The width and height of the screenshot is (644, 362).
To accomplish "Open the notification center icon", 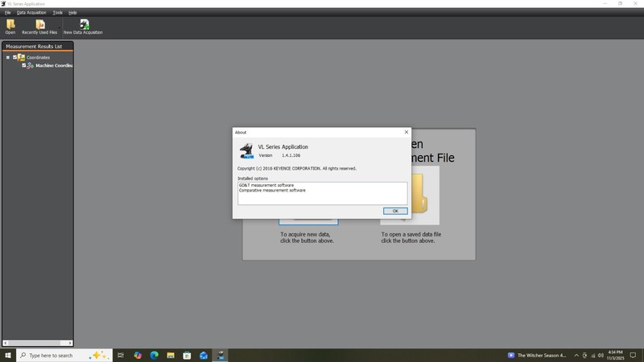I will 633,356.
